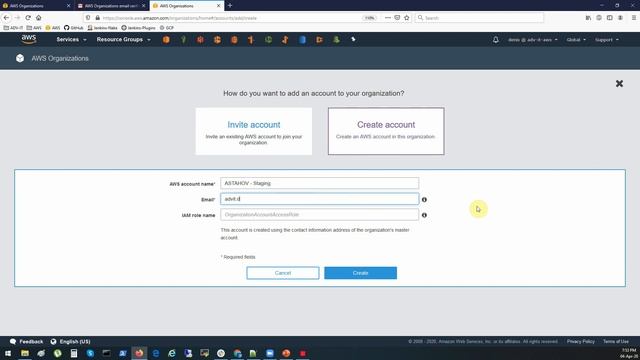Image resolution: width=640 pixels, height=360 pixels.
Task: Open a new browser tab with plus
Action: [230, 6]
